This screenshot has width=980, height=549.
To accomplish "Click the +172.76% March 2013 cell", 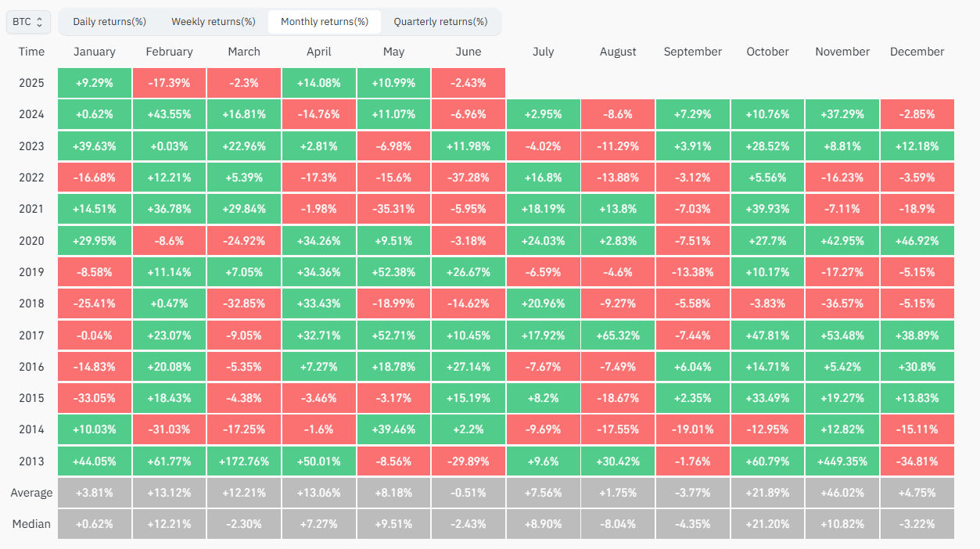I will pyautogui.click(x=243, y=461).
